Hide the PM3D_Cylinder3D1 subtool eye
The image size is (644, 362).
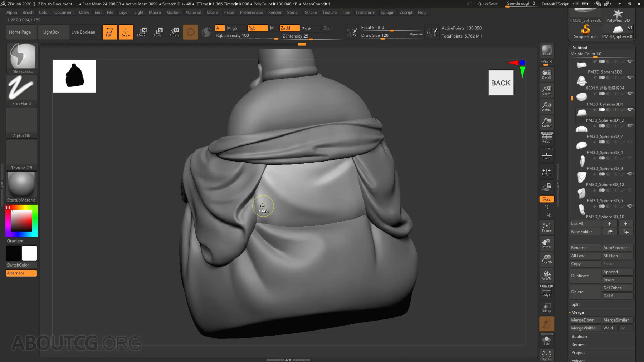pyautogui.click(x=630, y=94)
